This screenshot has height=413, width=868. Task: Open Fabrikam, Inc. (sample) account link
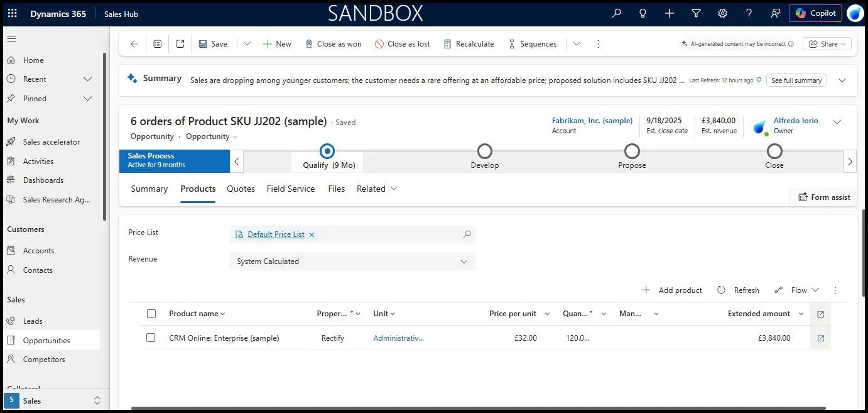tap(592, 121)
